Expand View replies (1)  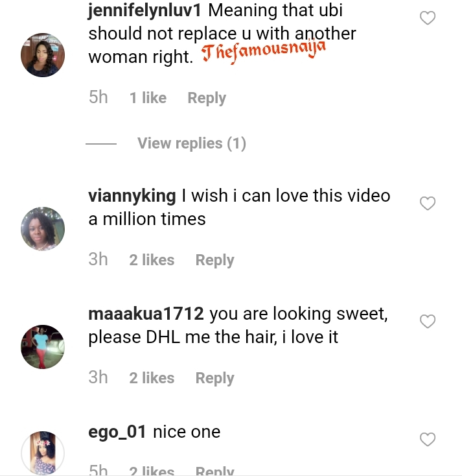[x=191, y=143]
